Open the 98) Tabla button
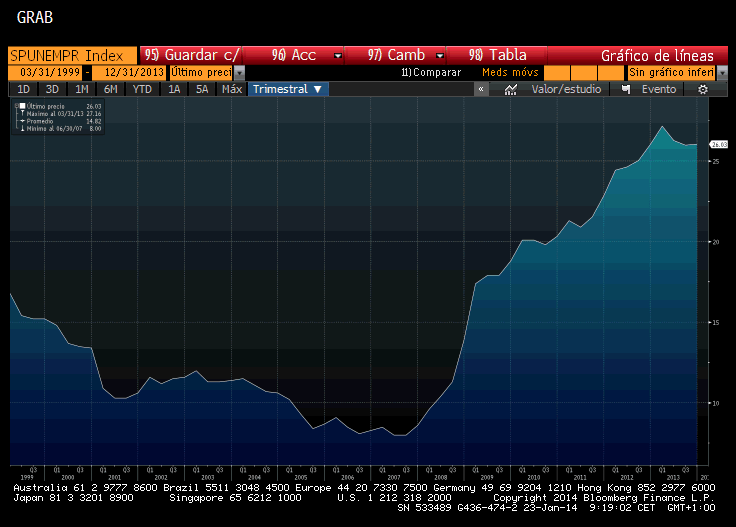 [x=497, y=55]
